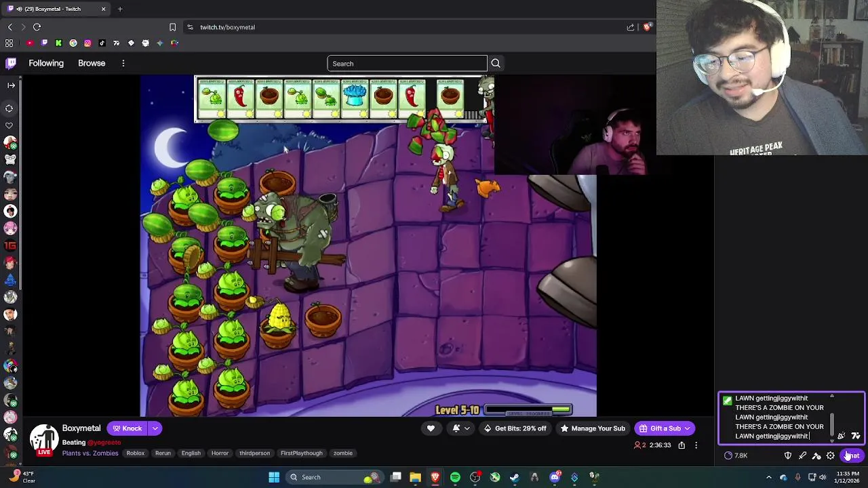Click the heart icon in left sidebar
868x488 pixels.
(9, 125)
